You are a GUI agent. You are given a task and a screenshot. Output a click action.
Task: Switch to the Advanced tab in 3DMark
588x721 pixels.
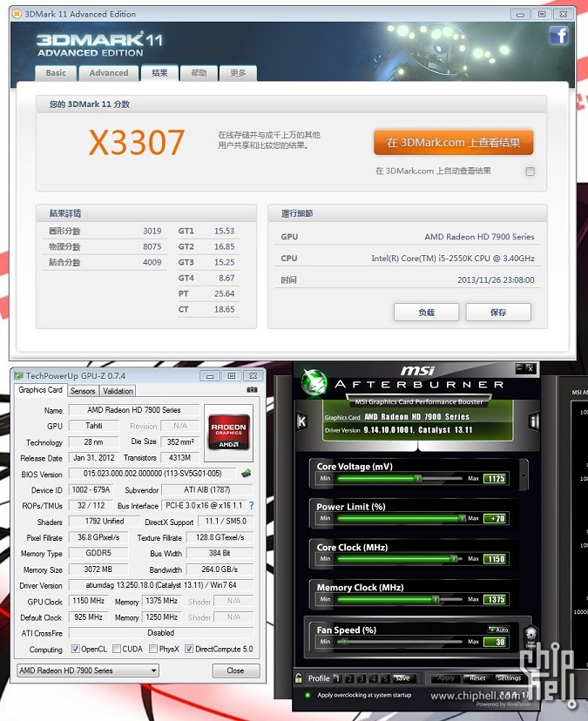pos(109,73)
